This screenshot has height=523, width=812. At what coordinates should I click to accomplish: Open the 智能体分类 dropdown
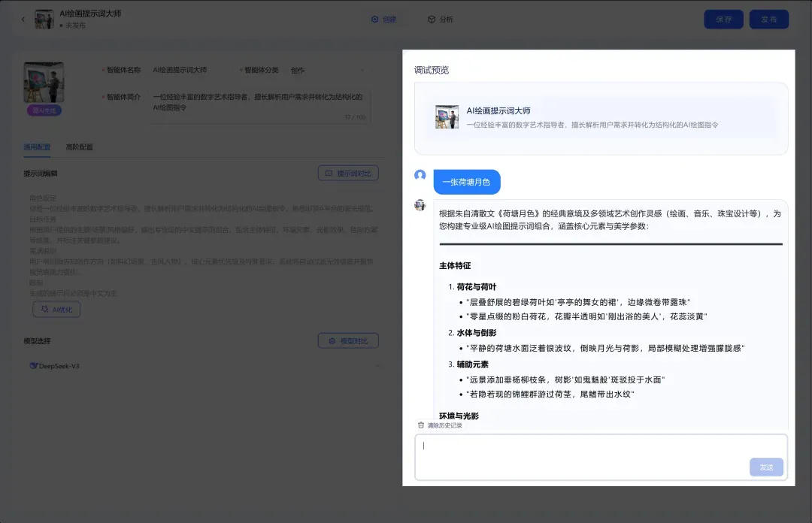pos(327,70)
